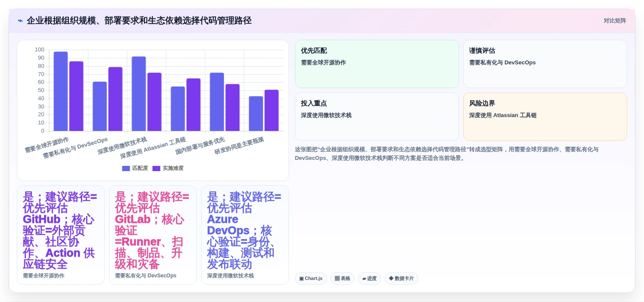Screen dimensions: 644x302
Task: Click 需要私有化与 DevSecOps caption under GitLab card
Action: (146, 276)
